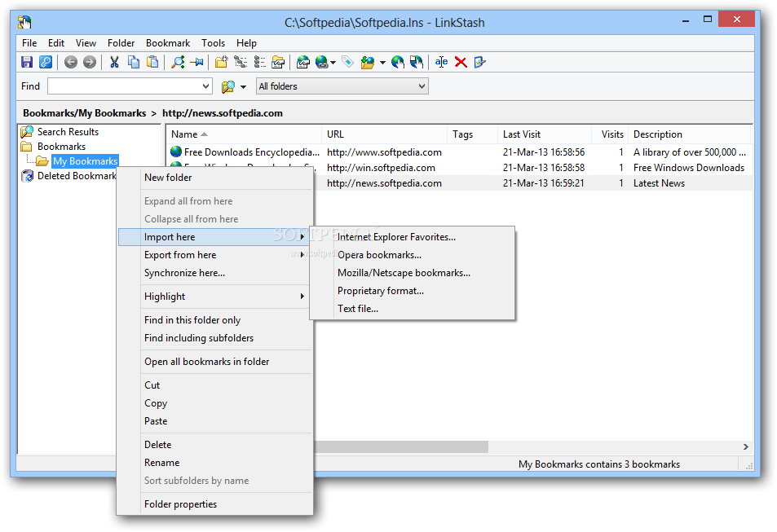
Task: Open the View menu
Action: click(x=86, y=43)
